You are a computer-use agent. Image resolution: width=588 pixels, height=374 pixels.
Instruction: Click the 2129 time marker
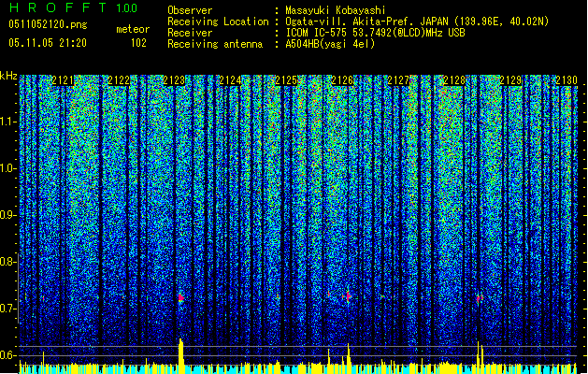tap(510, 80)
